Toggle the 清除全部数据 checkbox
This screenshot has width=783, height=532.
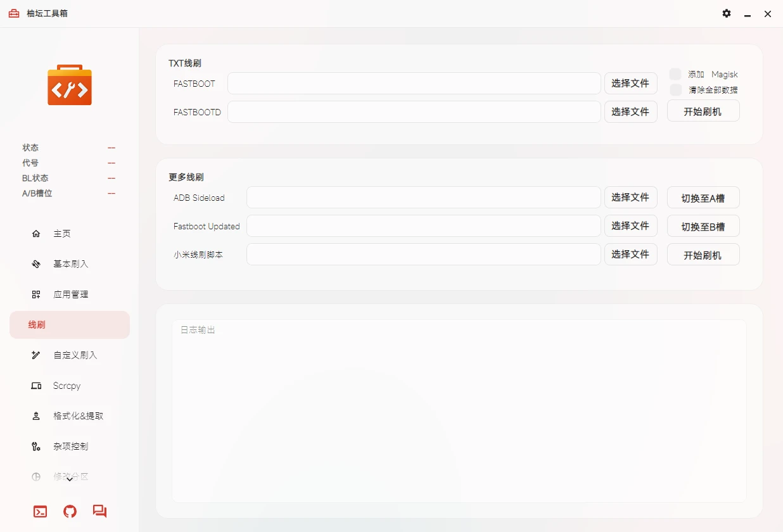(675, 90)
